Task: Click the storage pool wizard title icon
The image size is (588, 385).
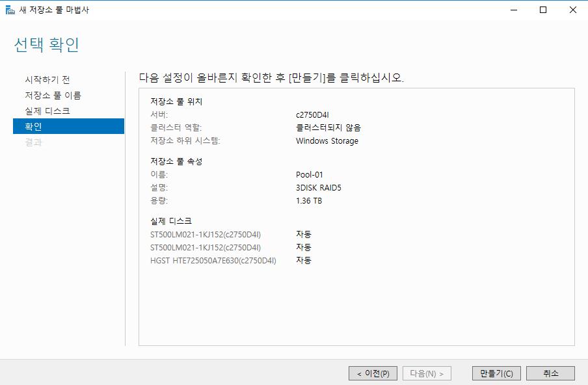Action: tap(10, 10)
